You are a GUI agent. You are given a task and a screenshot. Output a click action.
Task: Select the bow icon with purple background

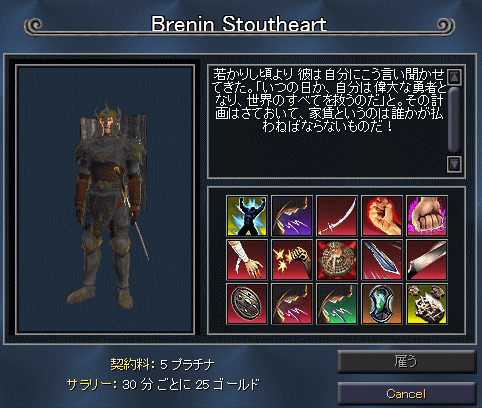click(x=292, y=216)
